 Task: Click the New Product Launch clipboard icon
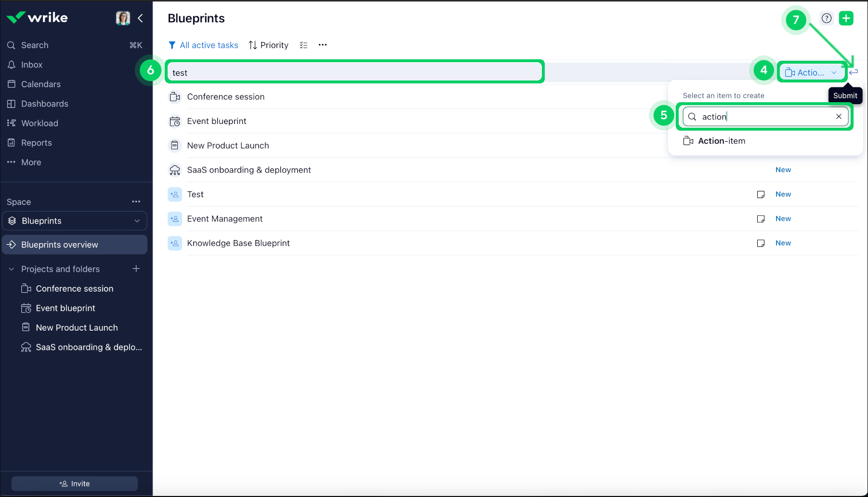[x=175, y=146]
